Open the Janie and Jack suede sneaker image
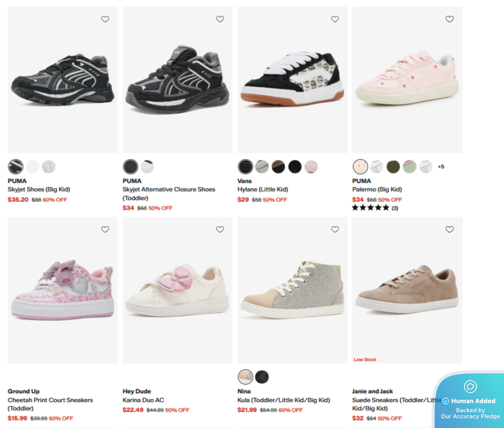This screenshot has width=504, height=428. [407, 290]
